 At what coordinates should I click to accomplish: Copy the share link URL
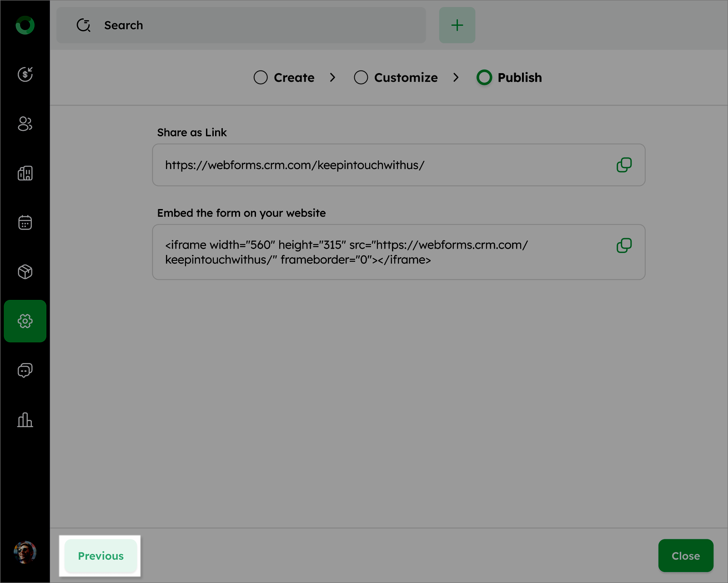tap(624, 165)
